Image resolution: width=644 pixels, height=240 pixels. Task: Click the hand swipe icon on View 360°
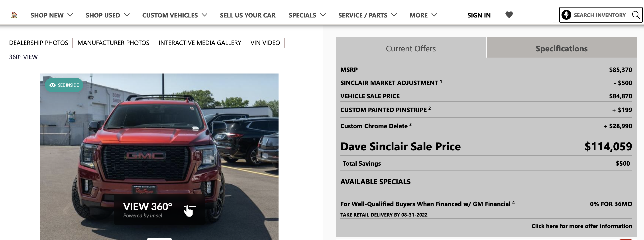189,210
